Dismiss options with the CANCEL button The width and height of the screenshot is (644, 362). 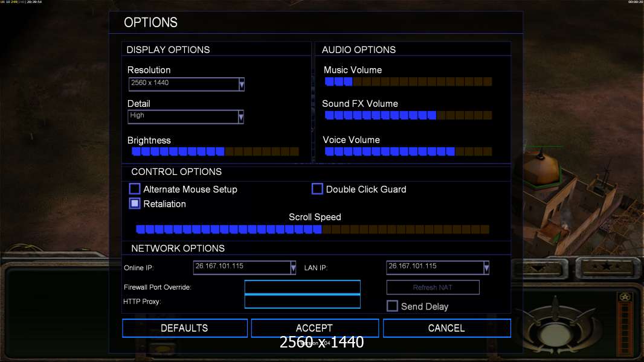pyautogui.click(x=447, y=328)
